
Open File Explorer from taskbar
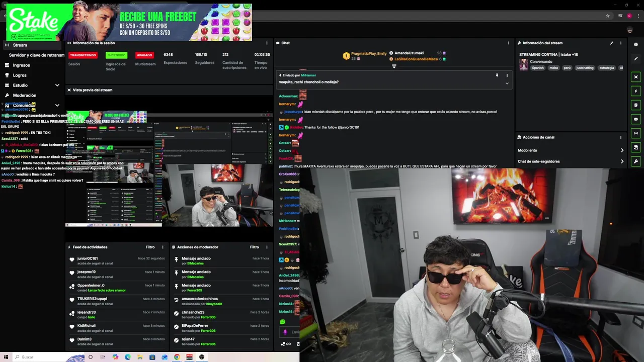[x=140, y=357]
